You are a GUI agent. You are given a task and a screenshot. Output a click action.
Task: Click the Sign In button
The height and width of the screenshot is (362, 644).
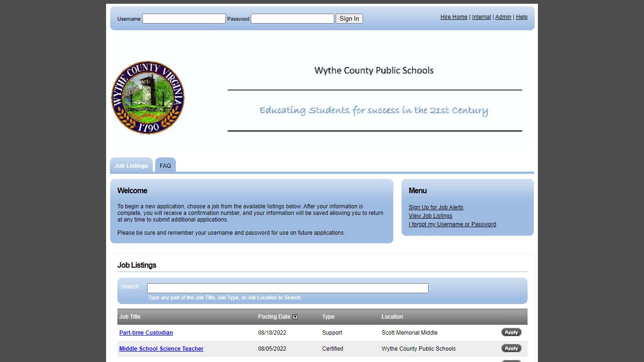click(349, 19)
